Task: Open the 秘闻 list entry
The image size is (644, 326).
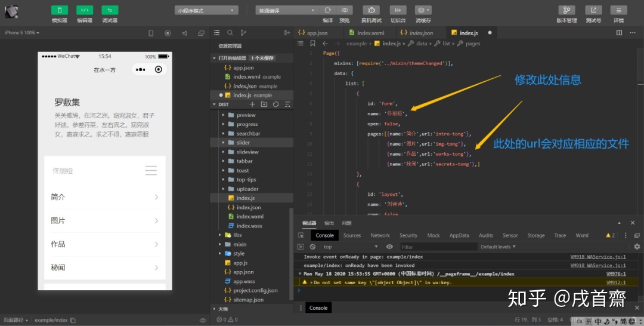Action: click(105, 267)
